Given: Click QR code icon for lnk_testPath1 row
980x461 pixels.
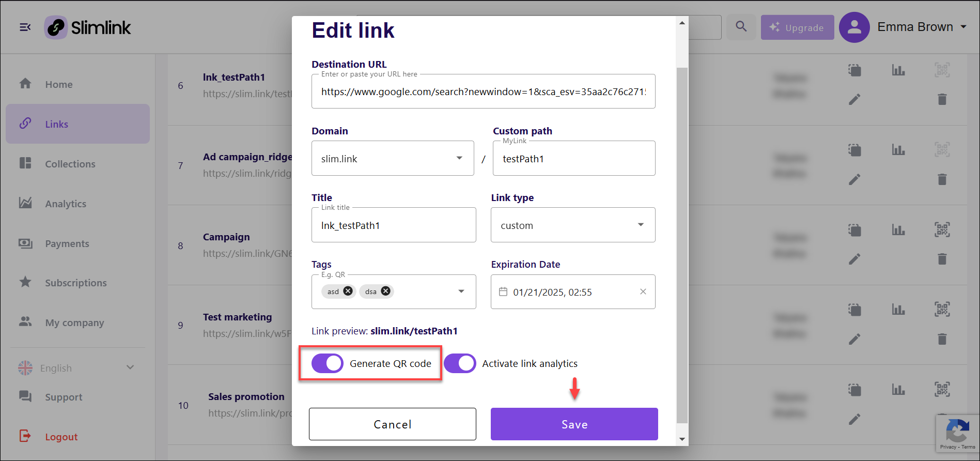Looking at the screenshot, I should (x=942, y=70).
